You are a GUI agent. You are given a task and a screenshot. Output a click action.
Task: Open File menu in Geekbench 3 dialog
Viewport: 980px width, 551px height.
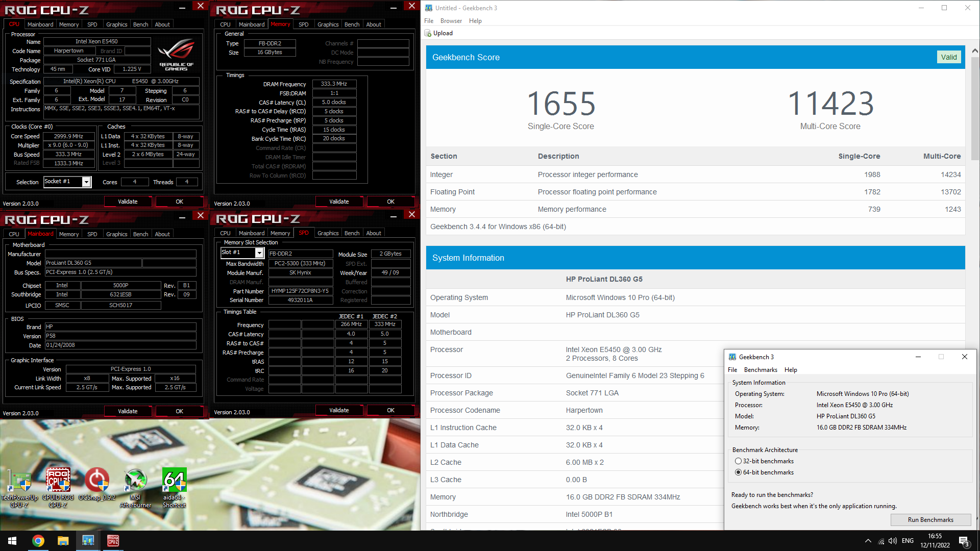732,370
